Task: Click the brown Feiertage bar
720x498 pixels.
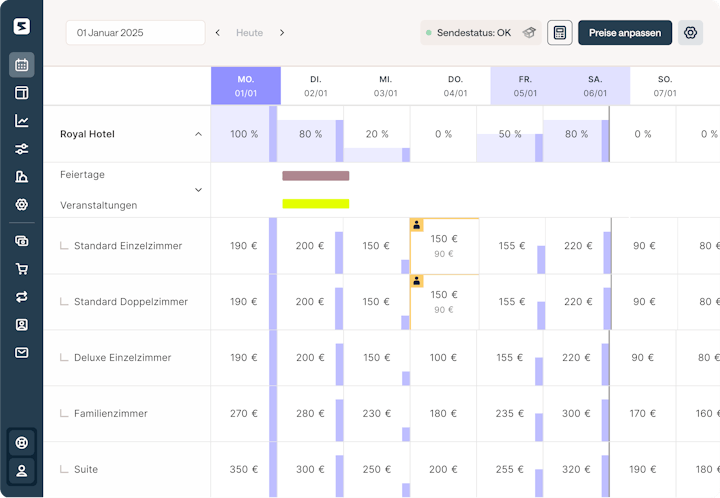Action: [316, 176]
